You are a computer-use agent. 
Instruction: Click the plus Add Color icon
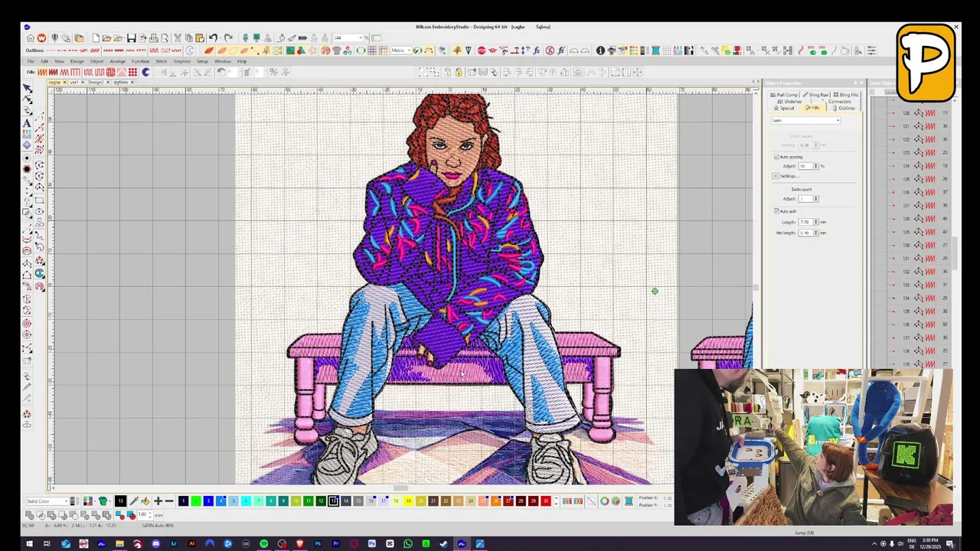(158, 501)
